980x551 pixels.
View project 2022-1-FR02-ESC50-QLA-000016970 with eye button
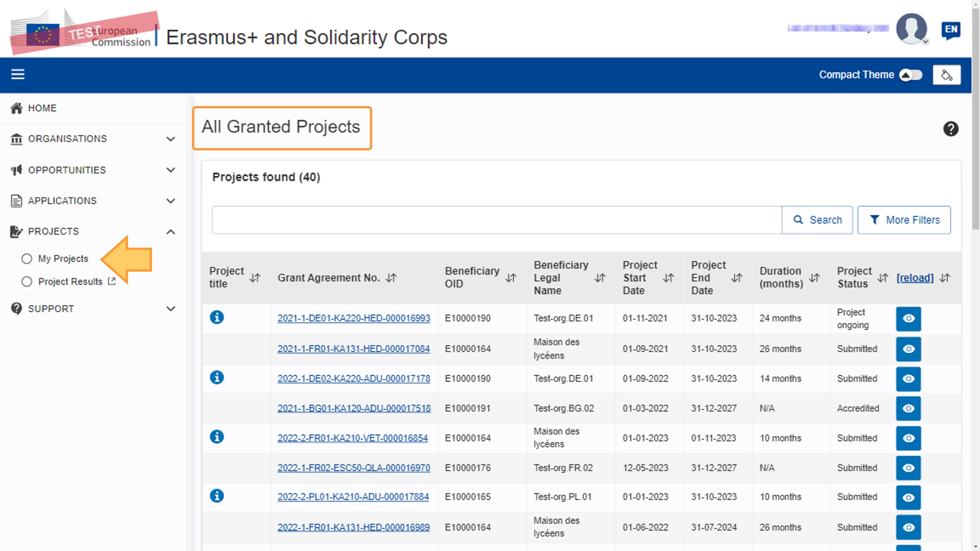908,468
